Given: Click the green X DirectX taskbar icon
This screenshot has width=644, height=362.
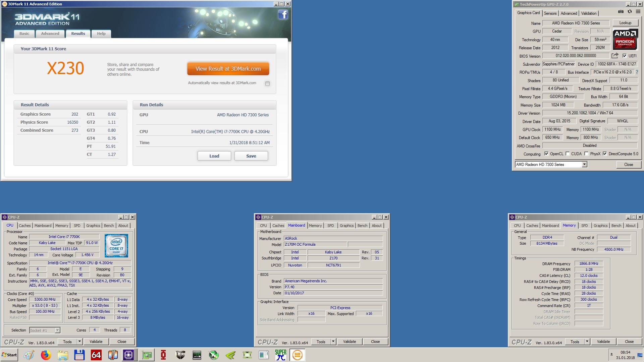Looking at the screenshot, I should pos(247,355).
